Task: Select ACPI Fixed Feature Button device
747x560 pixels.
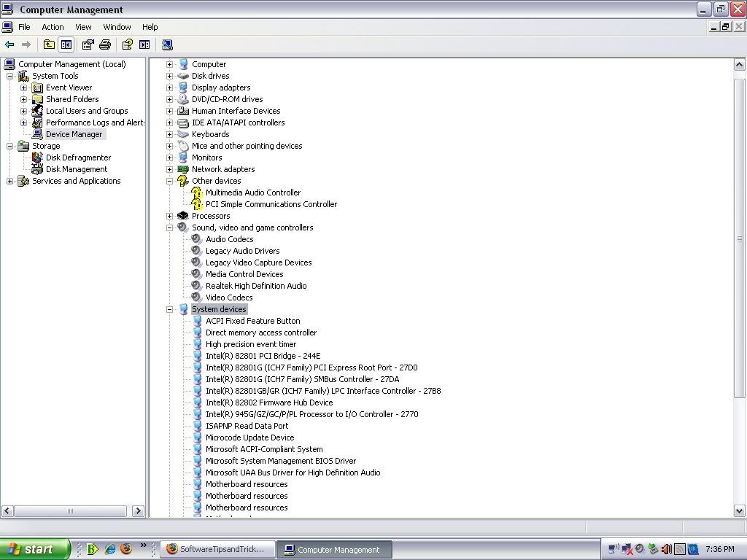Action: [x=253, y=321]
